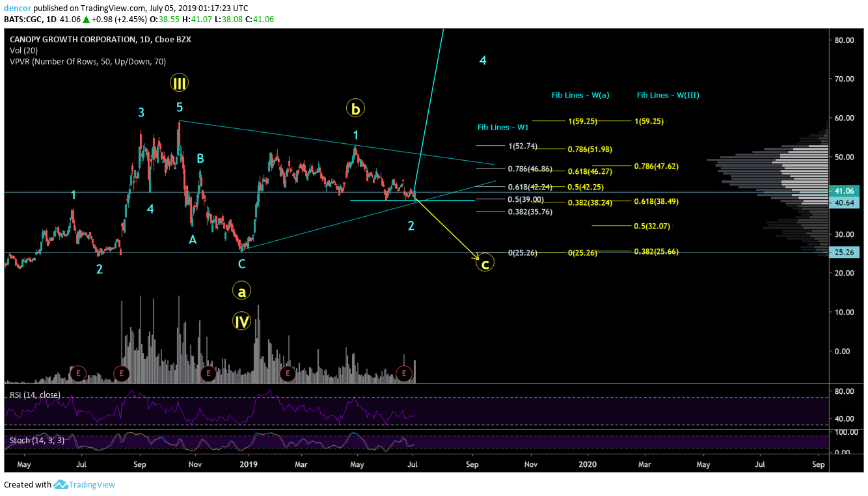Select the earliest earnings E marker
Screen dimensions: 868x496
point(78,373)
